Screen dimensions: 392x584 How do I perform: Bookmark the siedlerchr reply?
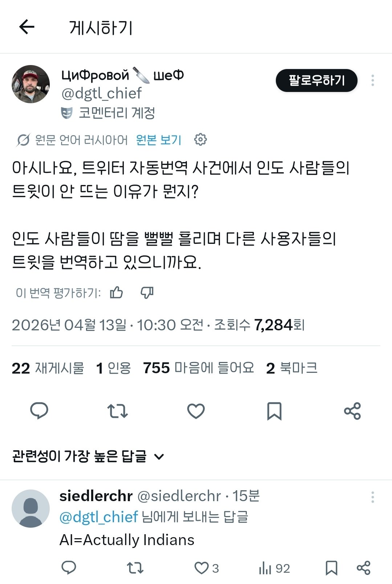click(331, 568)
